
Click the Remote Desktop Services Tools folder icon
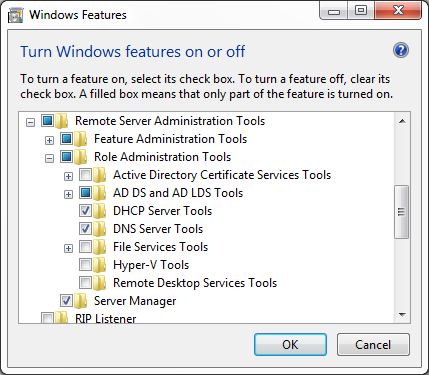pos(100,283)
